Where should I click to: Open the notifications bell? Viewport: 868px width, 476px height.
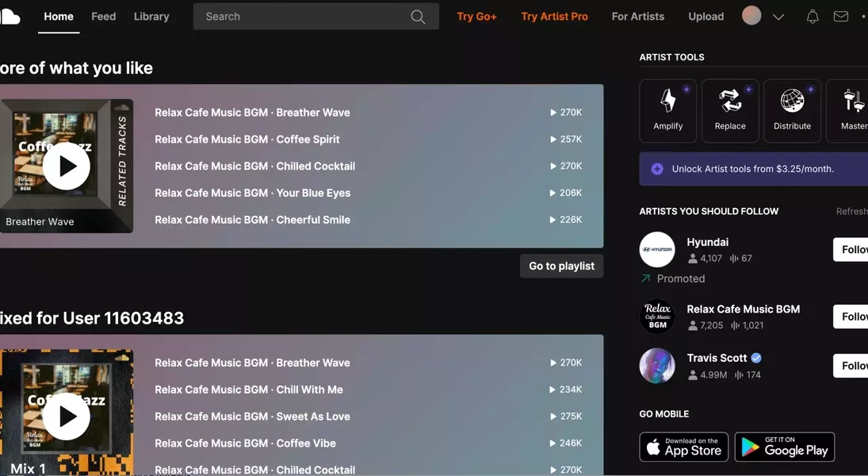[812, 17]
